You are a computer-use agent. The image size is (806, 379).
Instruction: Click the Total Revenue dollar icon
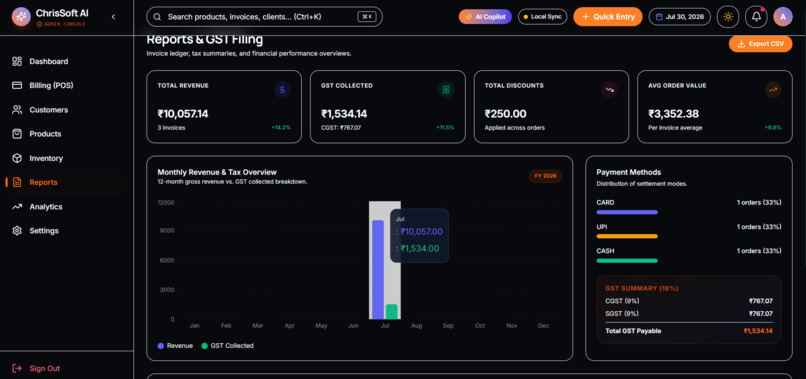coord(282,90)
